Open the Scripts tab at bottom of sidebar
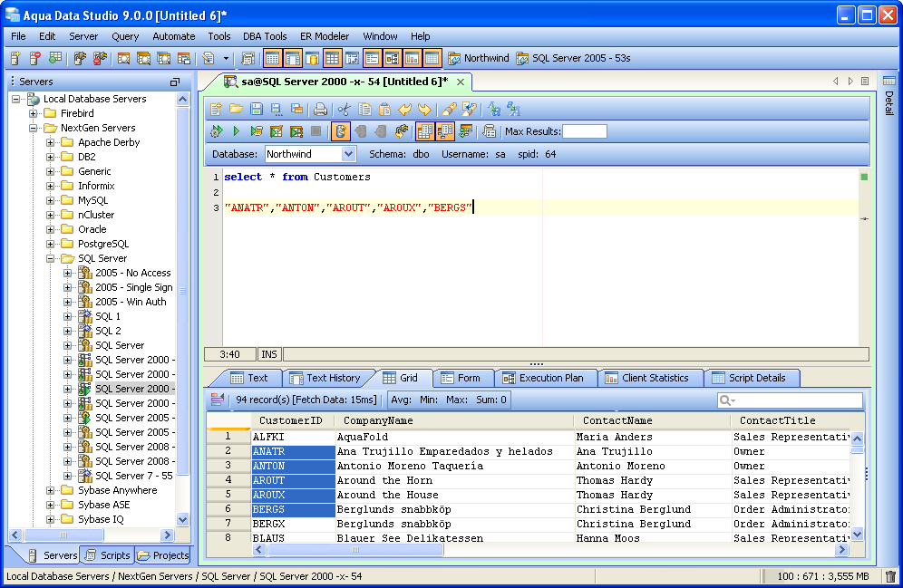 [x=108, y=555]
